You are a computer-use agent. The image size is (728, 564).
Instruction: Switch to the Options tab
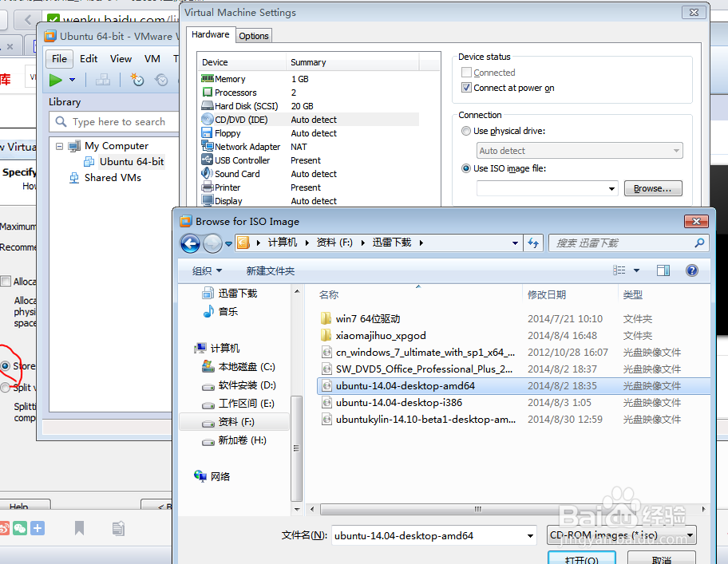(x=254, y=36)
